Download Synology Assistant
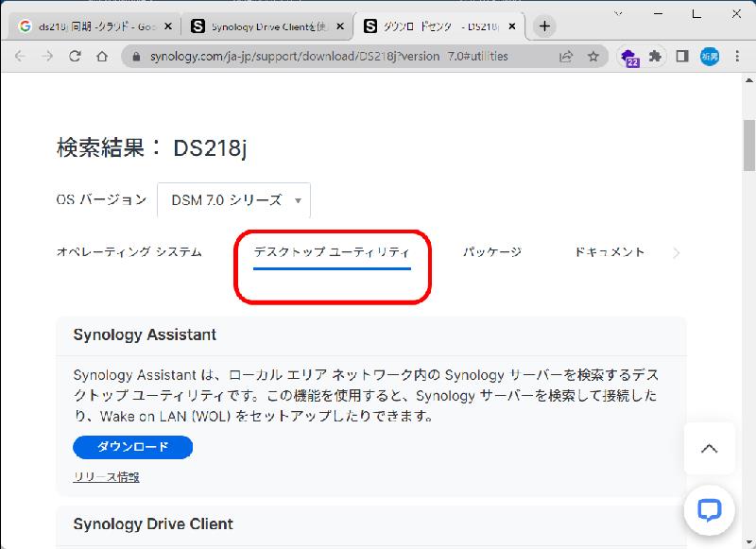 [132, 447]
